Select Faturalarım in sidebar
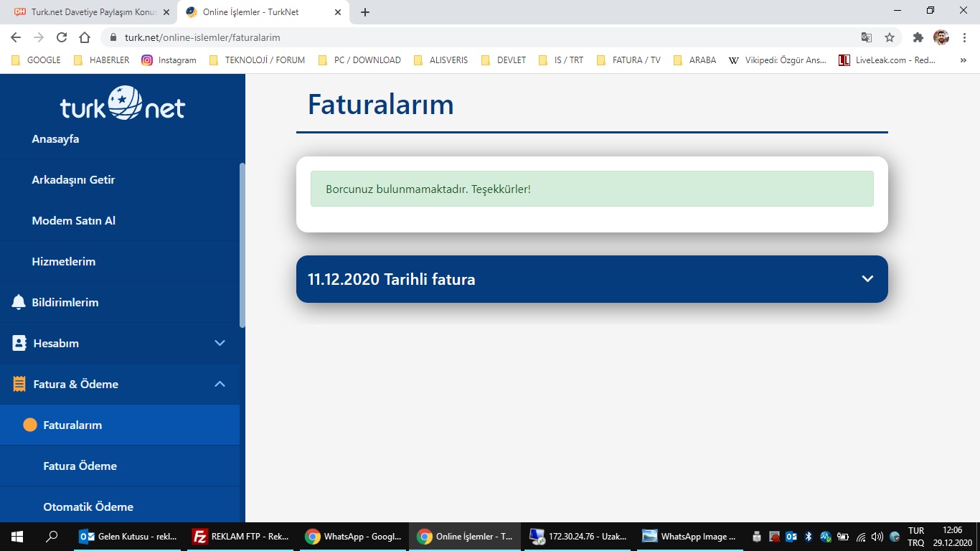The height and width of the screenshot is (551, 980). (x=120, y=425)
